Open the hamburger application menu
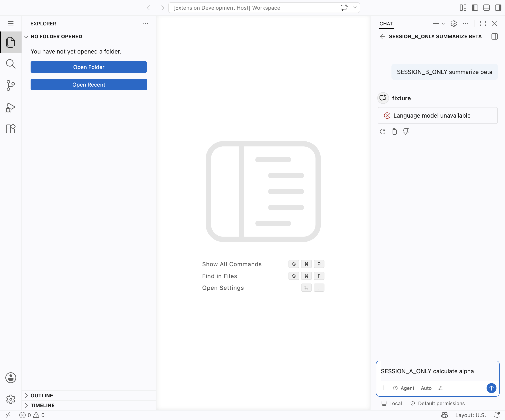 [x=11, y=23]
